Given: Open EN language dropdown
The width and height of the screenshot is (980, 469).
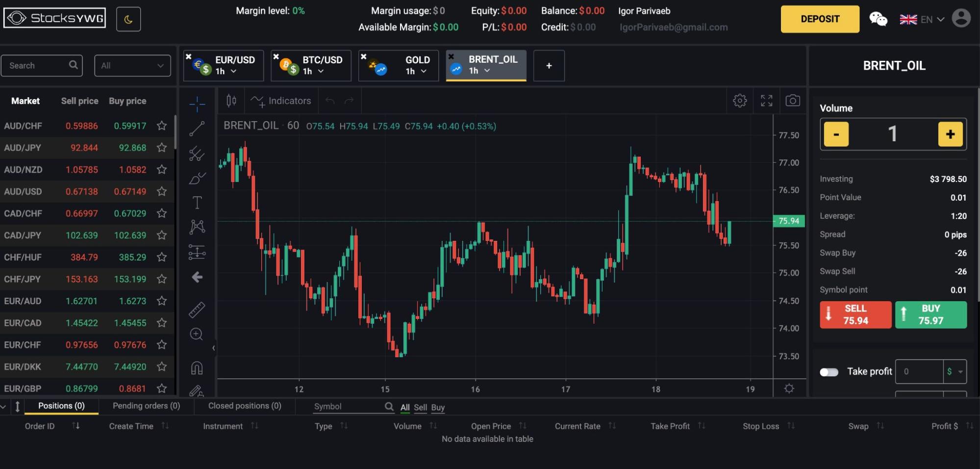Looking at the screenshot, I should click(x=922, y=20).
